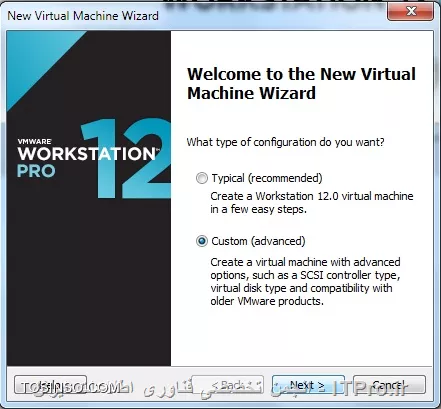Click the large blue 12 version graphic

[126, 158]
